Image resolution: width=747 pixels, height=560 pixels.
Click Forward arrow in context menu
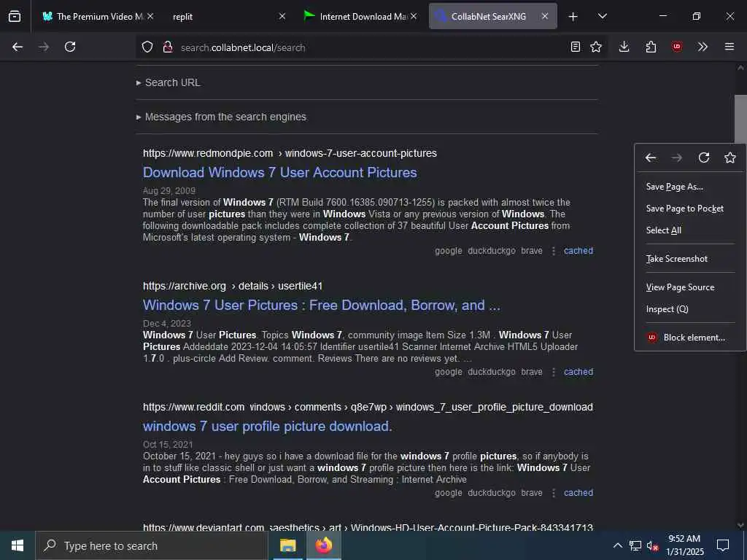coord(677,157)
